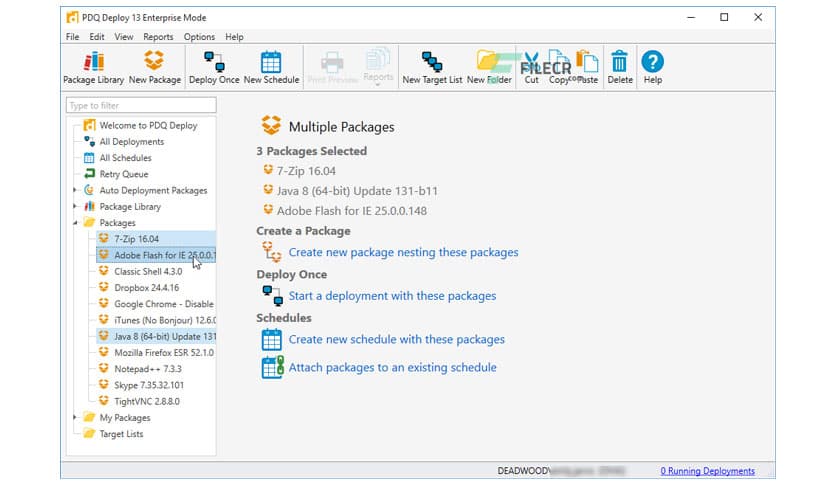836x484 pixels.
Task: Click 'Create new package nesting these packages'
Action: point(403,252)
